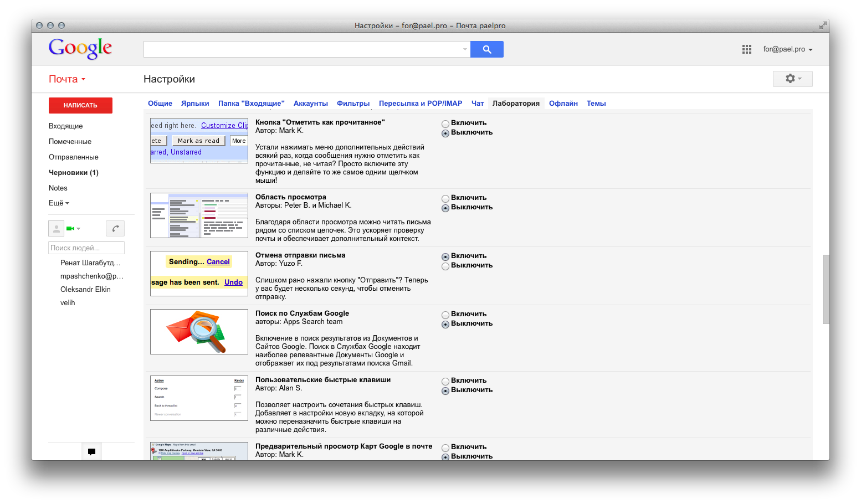This screenshot has width=861, height=504.
Task: Open the Google apps grid
Action: [x=746, y=49]
